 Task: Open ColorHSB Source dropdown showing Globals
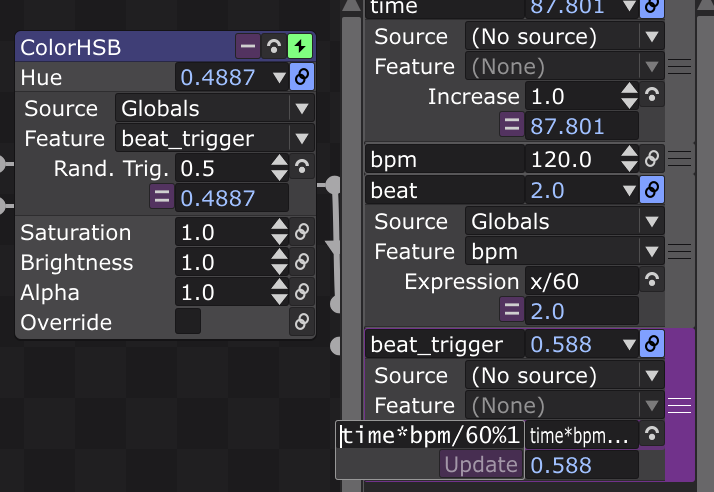(x=214, y=108)
